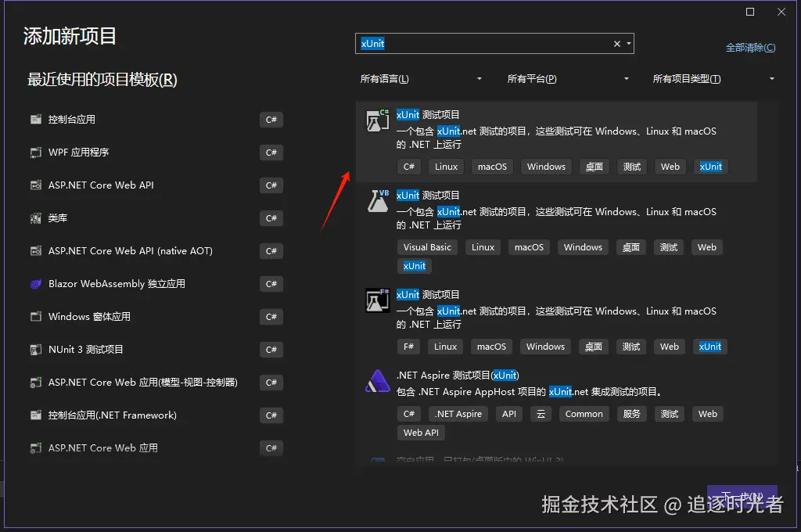Click the Visual Basic tag on second result
Viewport: 801px width, 532px height.
coord(427,247)
